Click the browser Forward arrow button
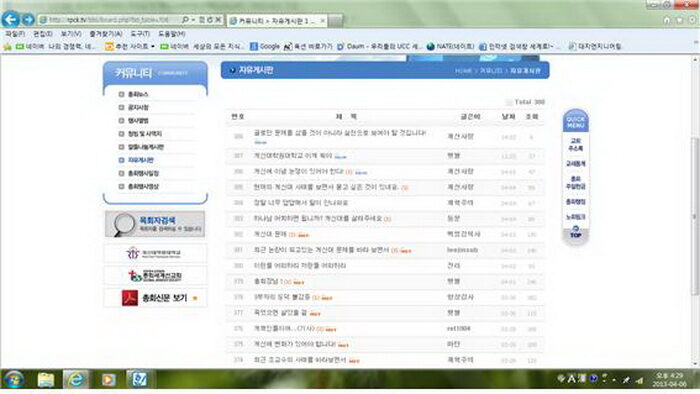 tap(28, 20)
